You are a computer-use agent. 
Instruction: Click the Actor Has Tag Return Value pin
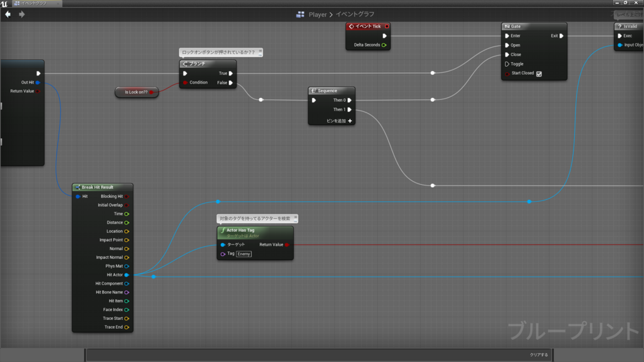point(287,244)
